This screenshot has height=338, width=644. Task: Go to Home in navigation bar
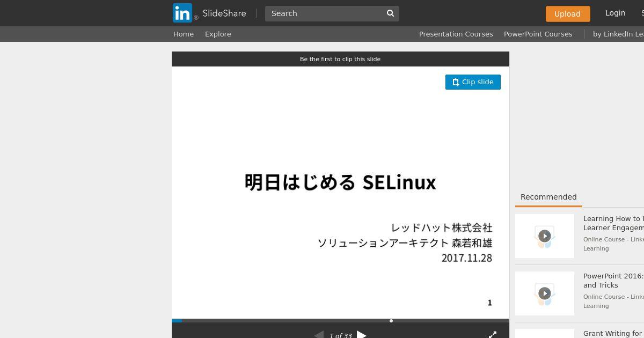(x=184, y=34)
